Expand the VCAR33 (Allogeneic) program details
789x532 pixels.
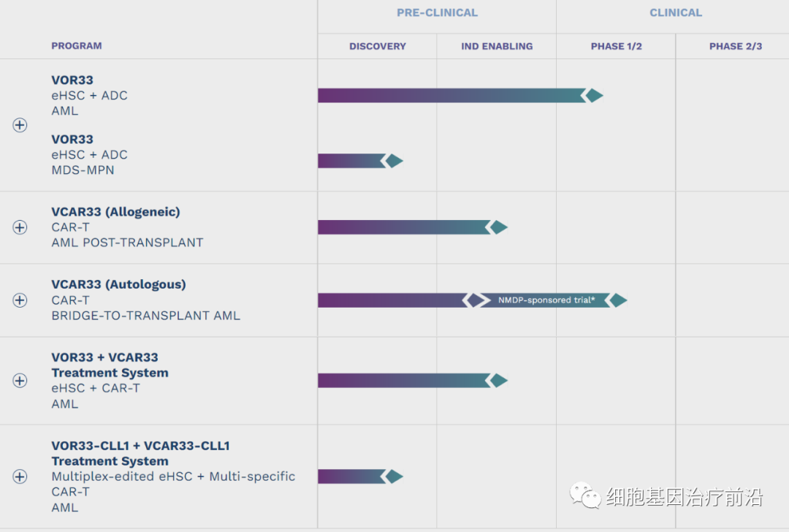[20, 227]
